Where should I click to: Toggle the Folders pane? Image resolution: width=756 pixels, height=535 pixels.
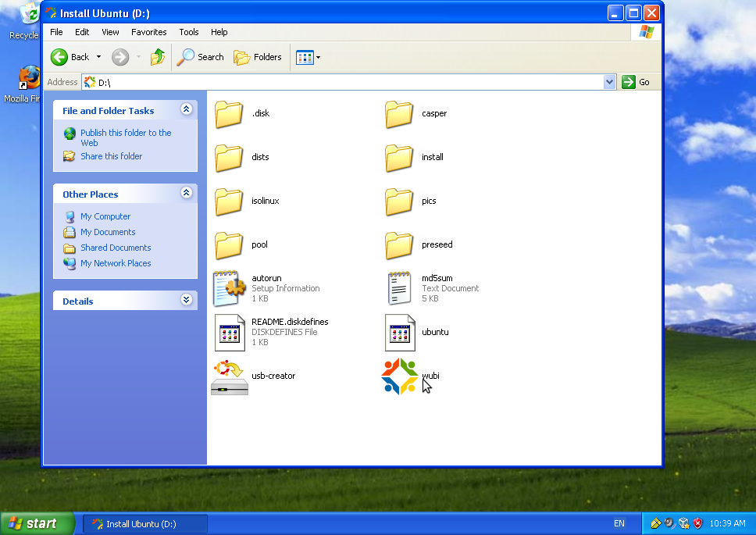(258, 57)
